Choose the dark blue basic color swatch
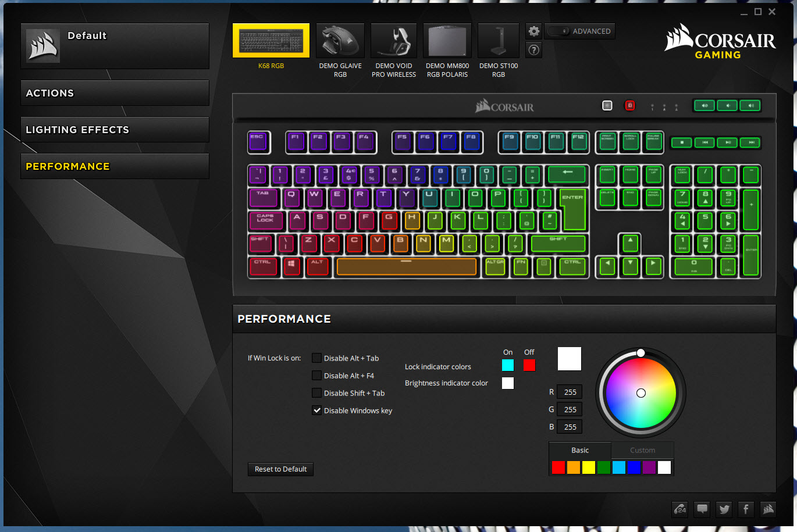Viewport: 797px width, 532px height. coord(634,467)
